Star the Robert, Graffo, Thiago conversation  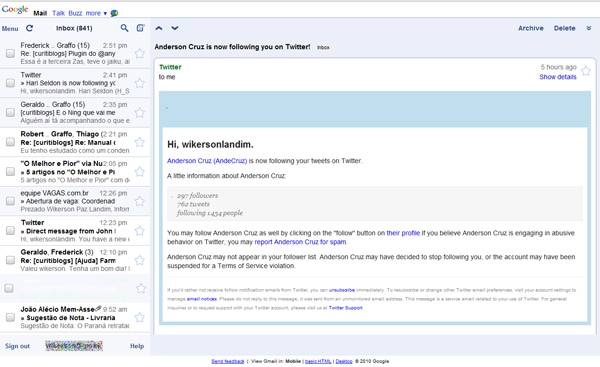coord(140,142)
